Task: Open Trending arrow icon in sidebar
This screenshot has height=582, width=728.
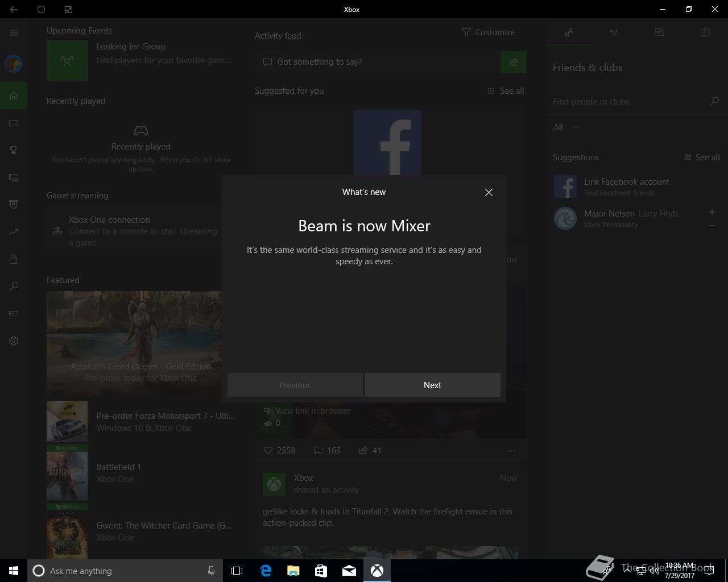Action: coord(14,232)
